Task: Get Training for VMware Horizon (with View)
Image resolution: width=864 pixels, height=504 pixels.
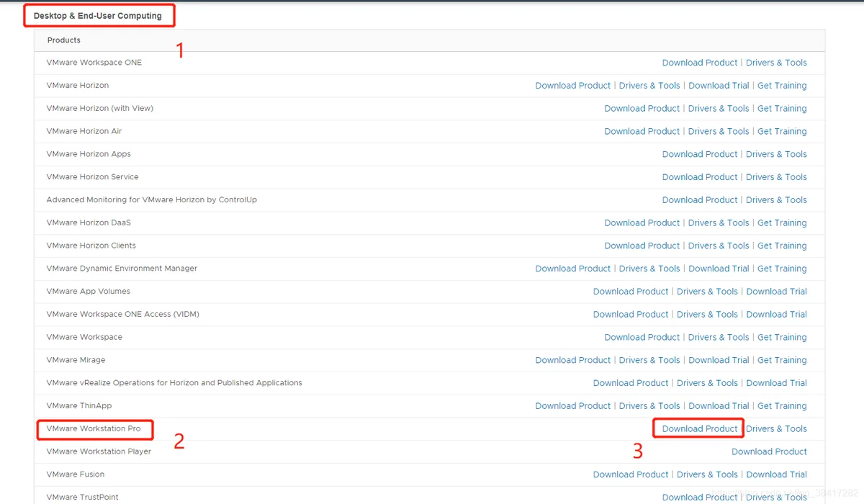Action: click(782, 109)
